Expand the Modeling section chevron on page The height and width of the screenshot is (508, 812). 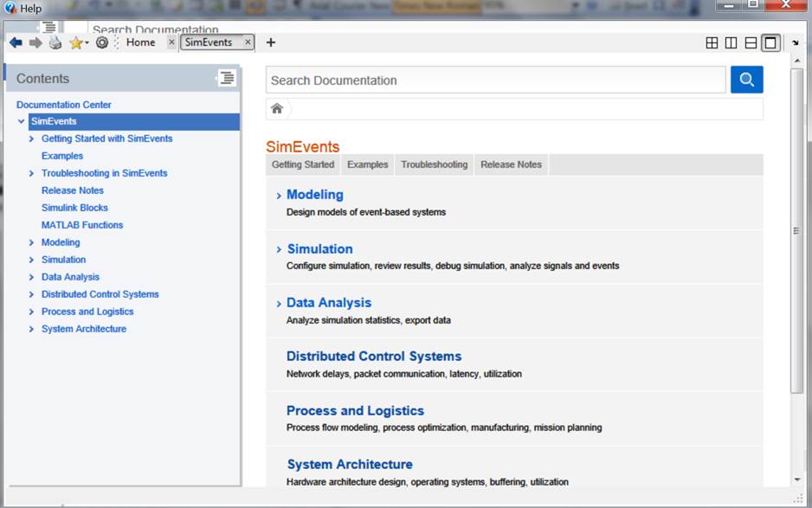(278, 196)
